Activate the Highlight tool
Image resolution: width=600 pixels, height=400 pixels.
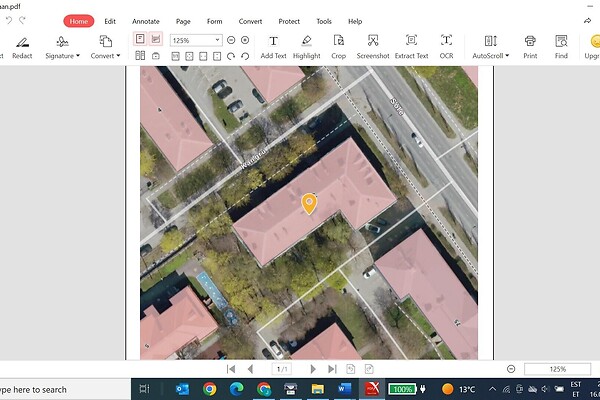click(306, 46)
